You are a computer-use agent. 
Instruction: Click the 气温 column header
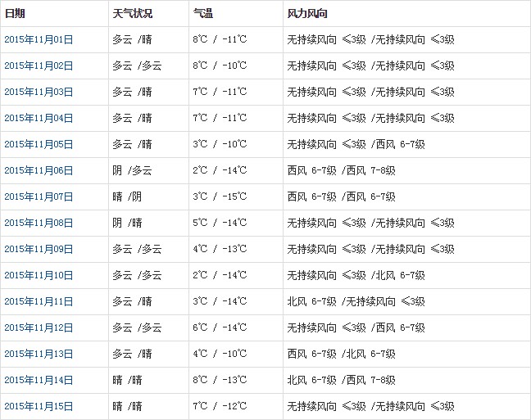203,14
